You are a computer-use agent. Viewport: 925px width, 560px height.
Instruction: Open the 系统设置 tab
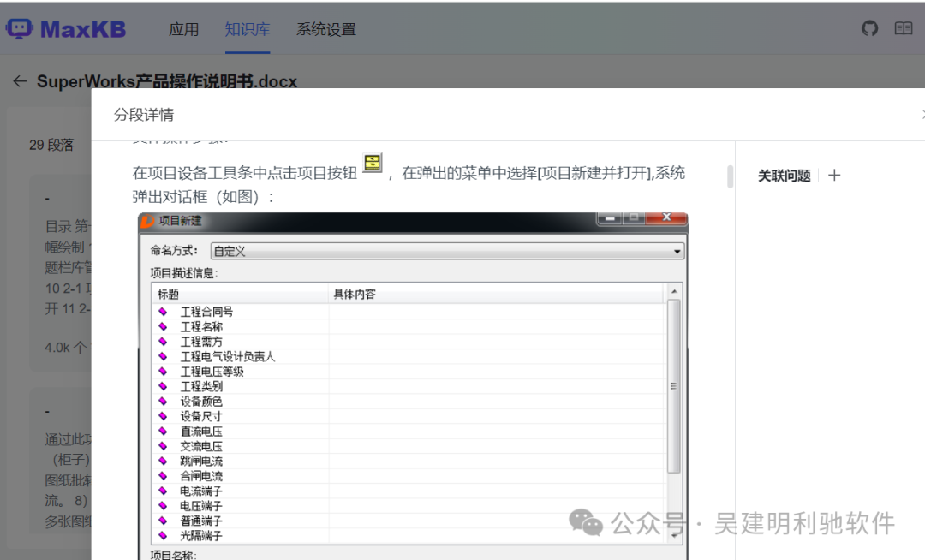point(326,29)
